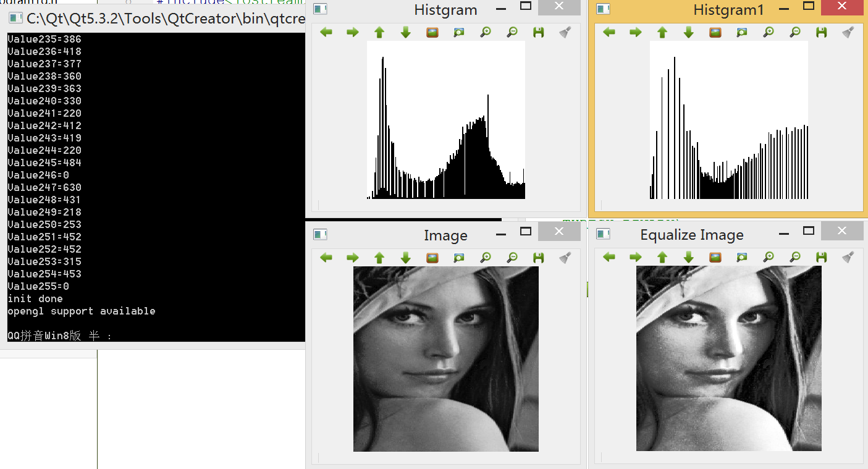The width and height of the screenshot is (868, 469).
Task: Click the original histogram plot
Action: [446, 120]
